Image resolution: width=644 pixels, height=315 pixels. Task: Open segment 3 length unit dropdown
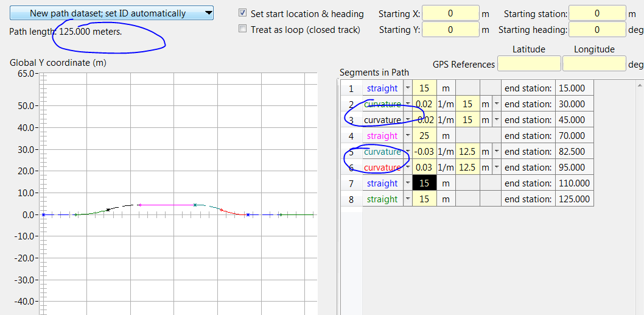pos(497,119)
